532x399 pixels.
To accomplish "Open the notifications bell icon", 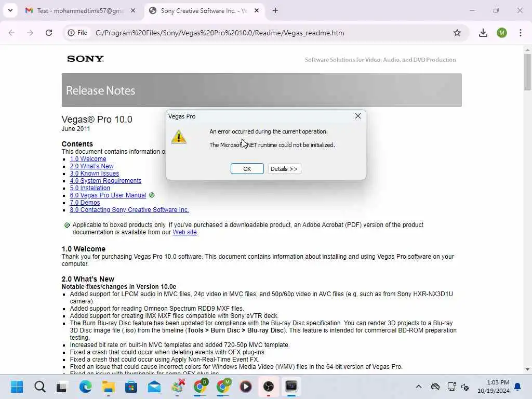I will coord(518,387).
